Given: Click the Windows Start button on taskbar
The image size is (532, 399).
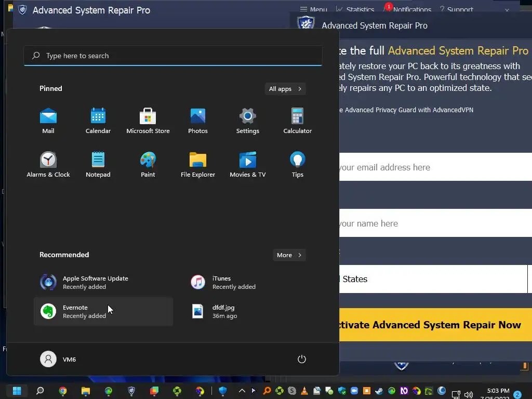Looking at the screenshot, I should 17,391.
